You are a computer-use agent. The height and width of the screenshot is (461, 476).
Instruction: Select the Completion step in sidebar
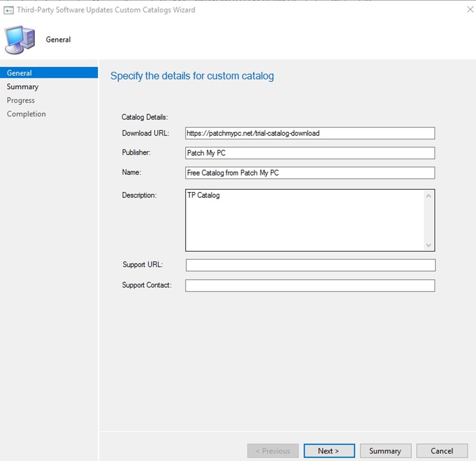[x=26, y=113]
